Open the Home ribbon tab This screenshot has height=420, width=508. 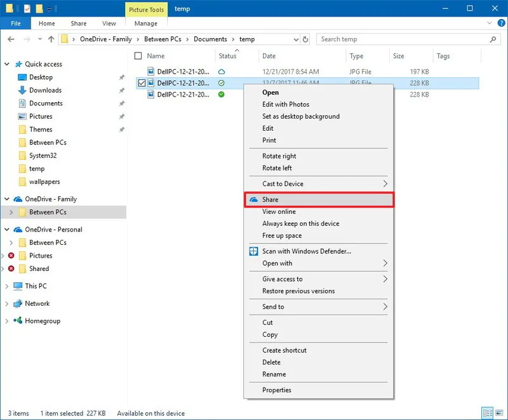[x=46, y=23]
